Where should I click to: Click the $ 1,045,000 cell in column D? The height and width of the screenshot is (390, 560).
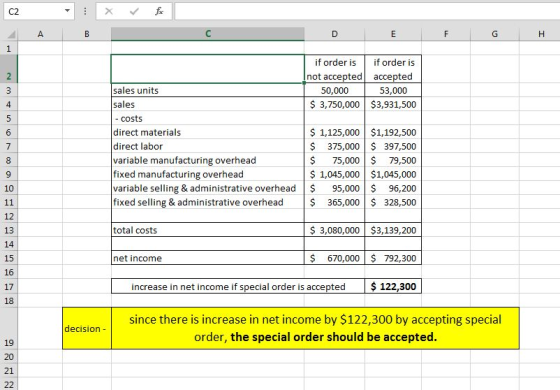[334, 174]
